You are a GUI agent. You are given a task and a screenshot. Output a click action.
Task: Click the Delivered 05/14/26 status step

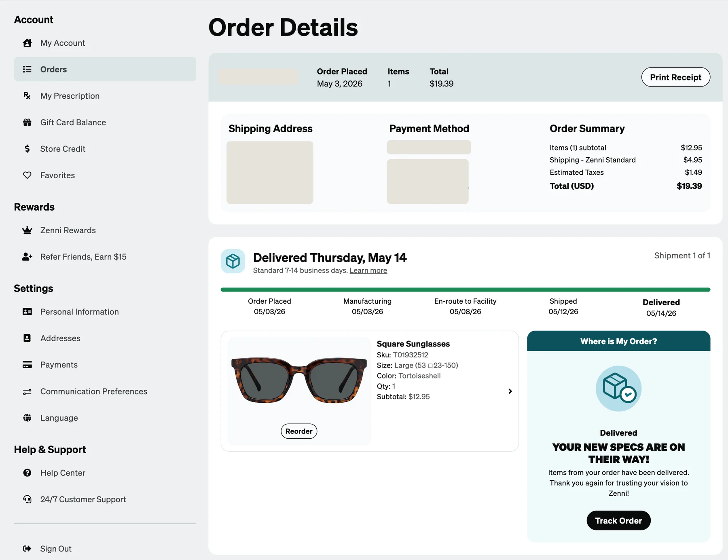tap(661, 308)
